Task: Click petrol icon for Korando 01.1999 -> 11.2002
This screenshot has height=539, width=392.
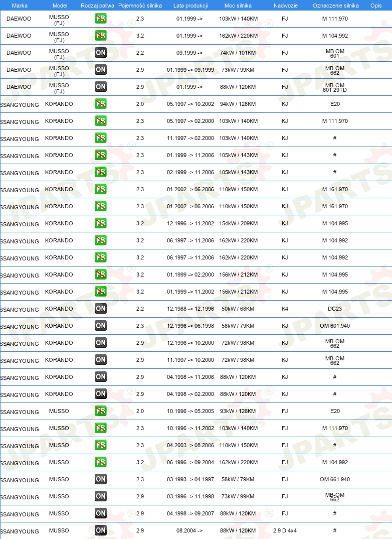Action: tap(101, 291)
